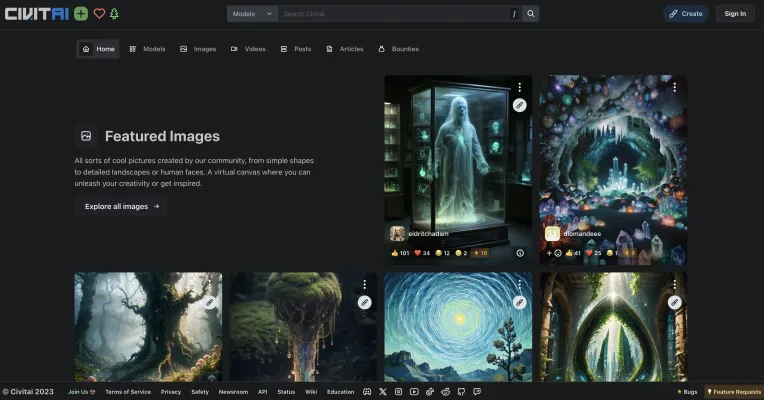The image size is (764, 400).
Task: Click the info icon on ghost image
Action: 520,253
